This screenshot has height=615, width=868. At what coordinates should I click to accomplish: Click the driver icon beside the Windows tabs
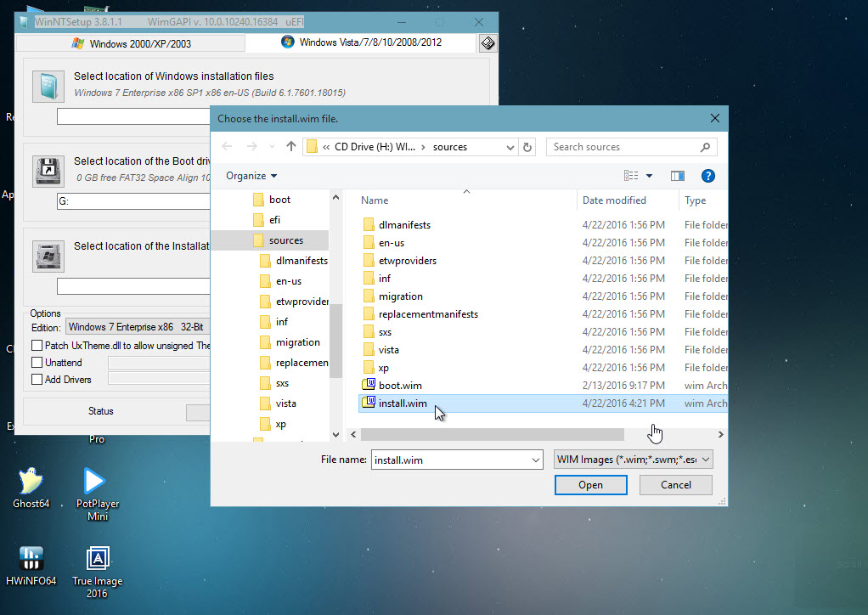click(x=487, y=41)
